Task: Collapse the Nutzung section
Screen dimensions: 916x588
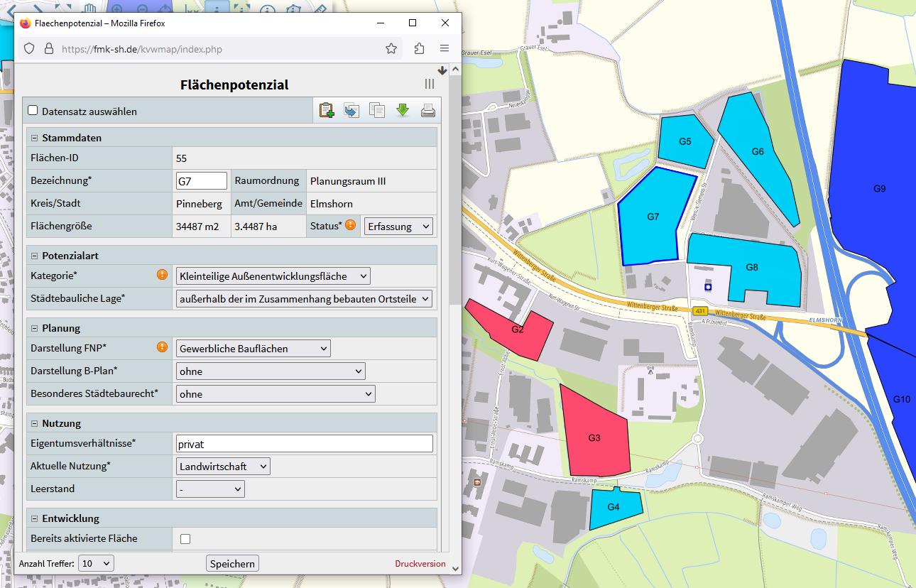Action: pyautogui.click(x=35, y=423)
